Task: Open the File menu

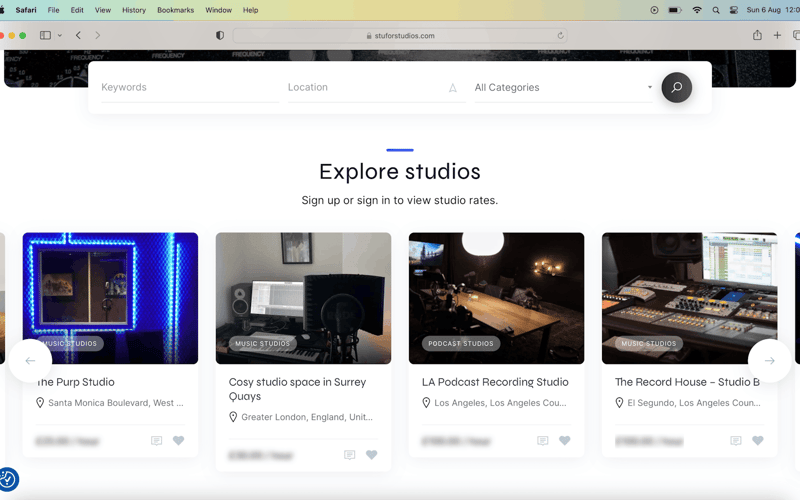Action: [x=54, y=10]
